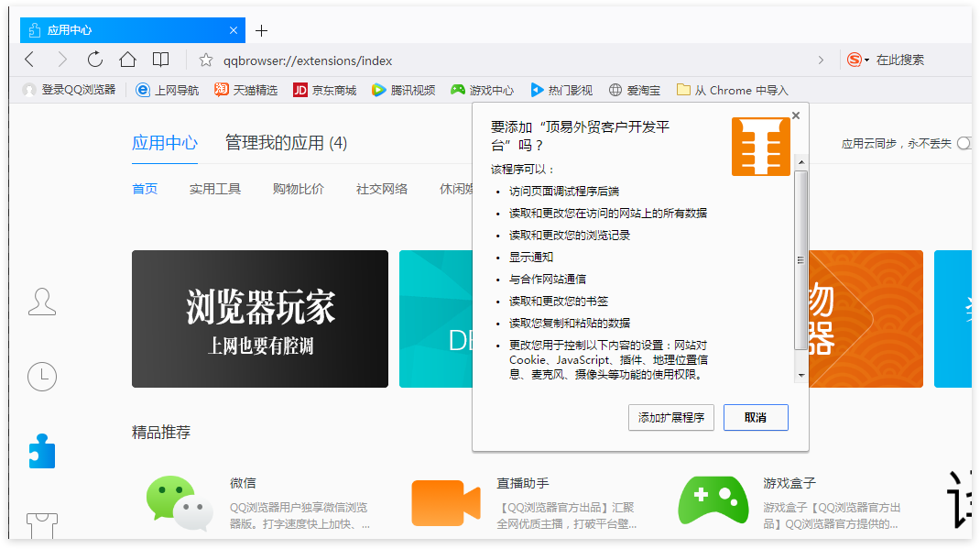Click the 显示通知 permission text
The image size is (980, 549).
coord(531,257)
